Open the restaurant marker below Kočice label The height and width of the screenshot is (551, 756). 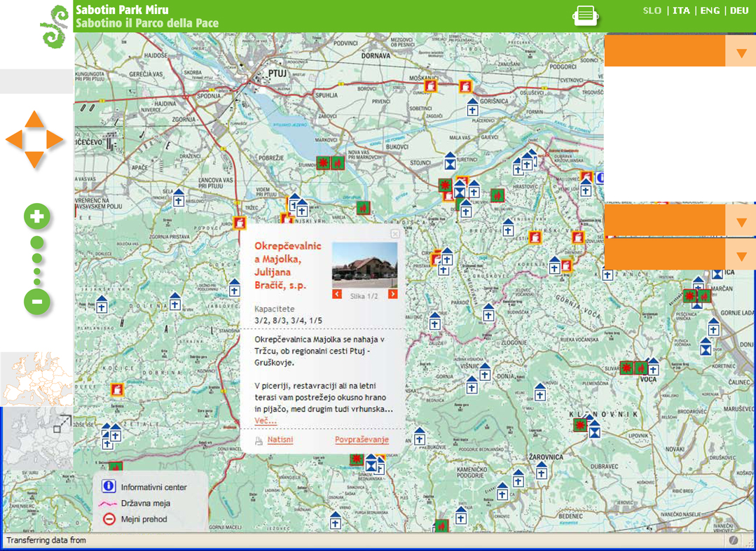point(117,389)
